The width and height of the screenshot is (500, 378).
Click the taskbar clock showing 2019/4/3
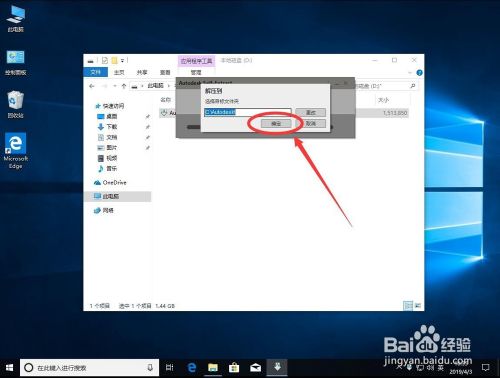pos(460,368)
